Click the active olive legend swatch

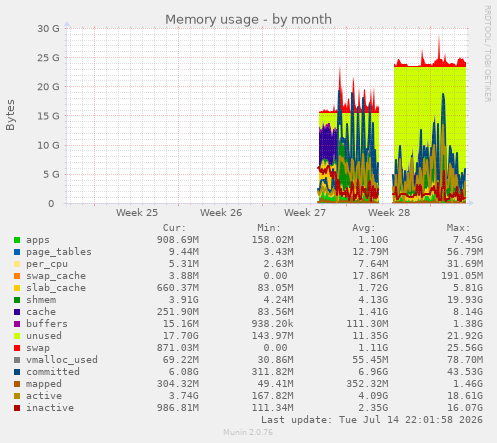[17, 396]
